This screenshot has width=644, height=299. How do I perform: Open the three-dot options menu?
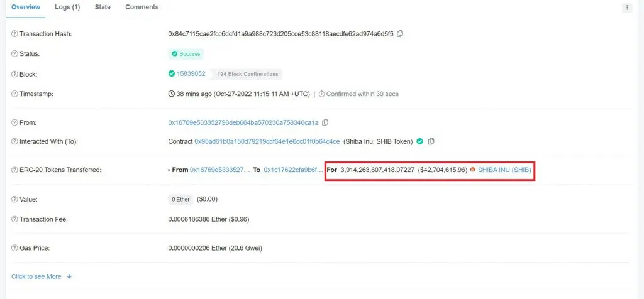(x=627, y=8)
